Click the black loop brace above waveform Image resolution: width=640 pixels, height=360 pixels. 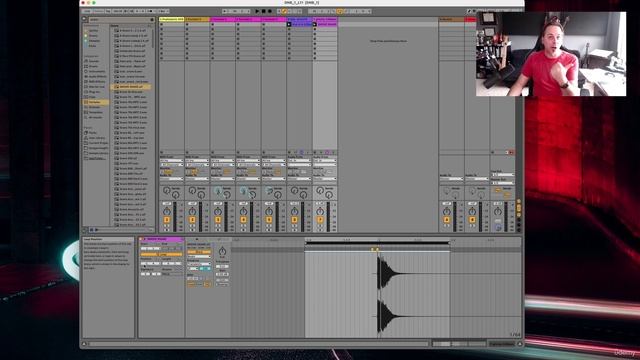point(377,243)
